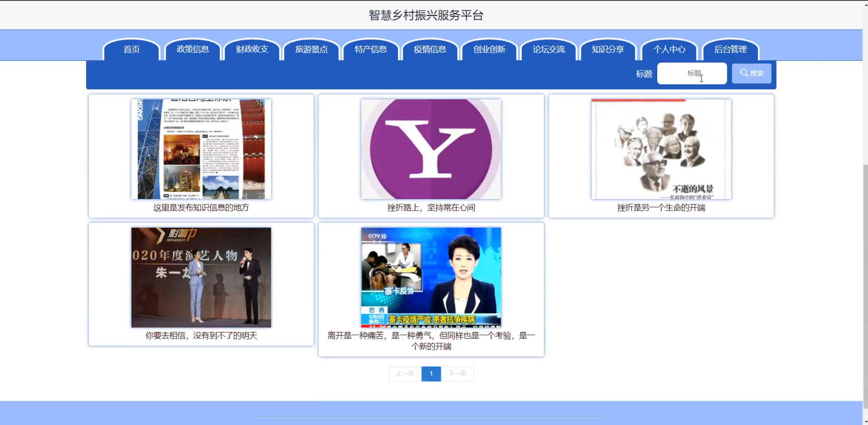Select the 财政收支 tab

coord(252,49)
